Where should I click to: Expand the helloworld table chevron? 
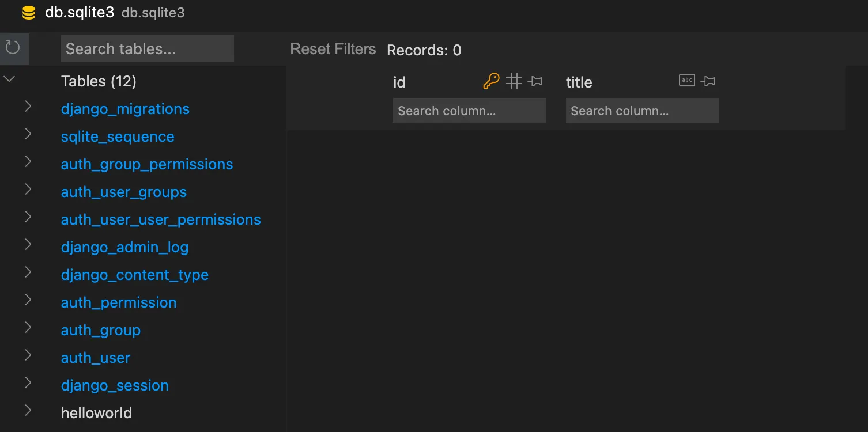coord(28,411)
